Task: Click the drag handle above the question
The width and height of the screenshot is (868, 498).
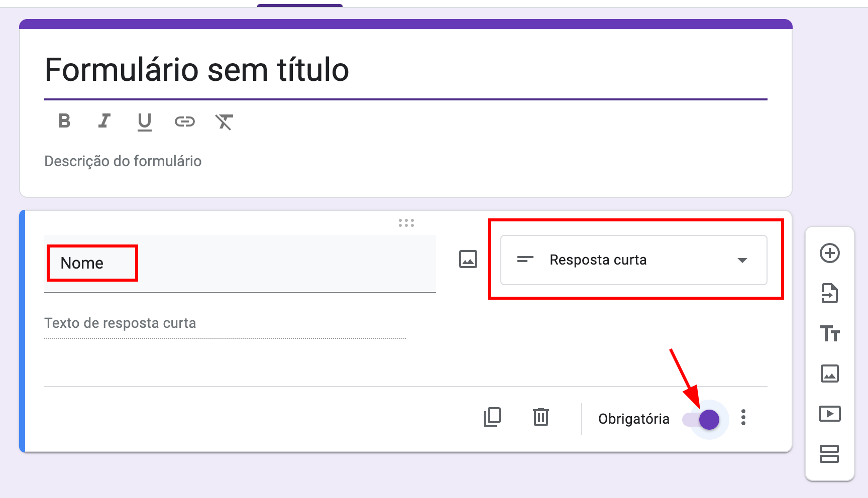Action: point(406,223)
